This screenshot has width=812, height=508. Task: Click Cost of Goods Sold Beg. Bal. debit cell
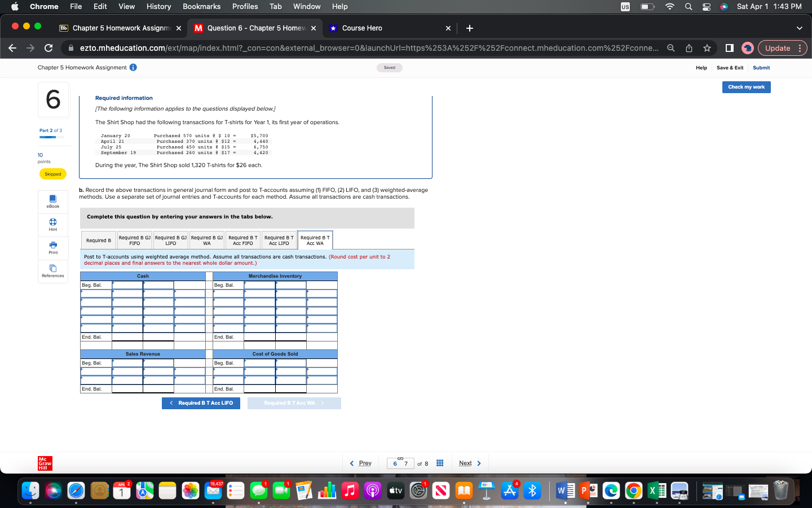pos(260,363)
